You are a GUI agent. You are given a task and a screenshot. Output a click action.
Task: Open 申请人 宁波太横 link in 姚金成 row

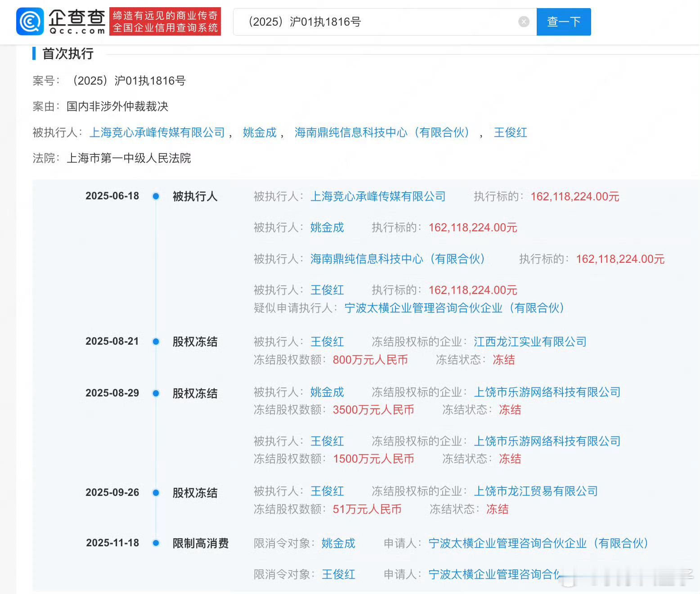point(538,543)
